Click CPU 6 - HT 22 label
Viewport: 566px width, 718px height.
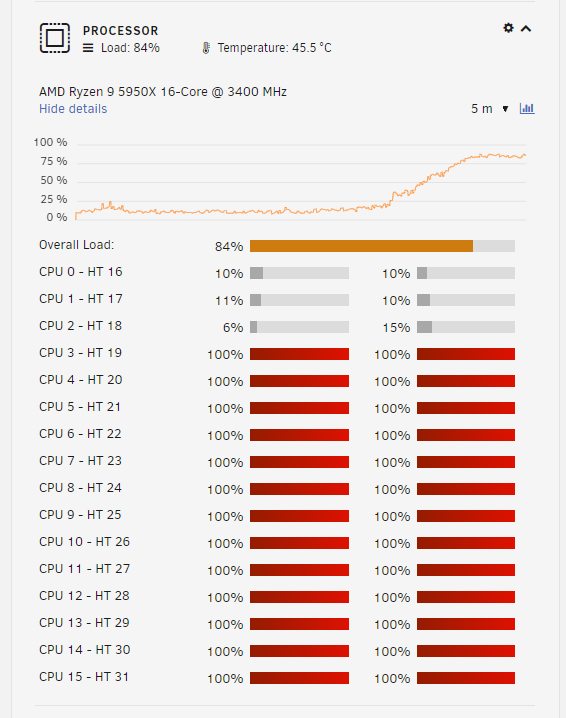point(80,434)
